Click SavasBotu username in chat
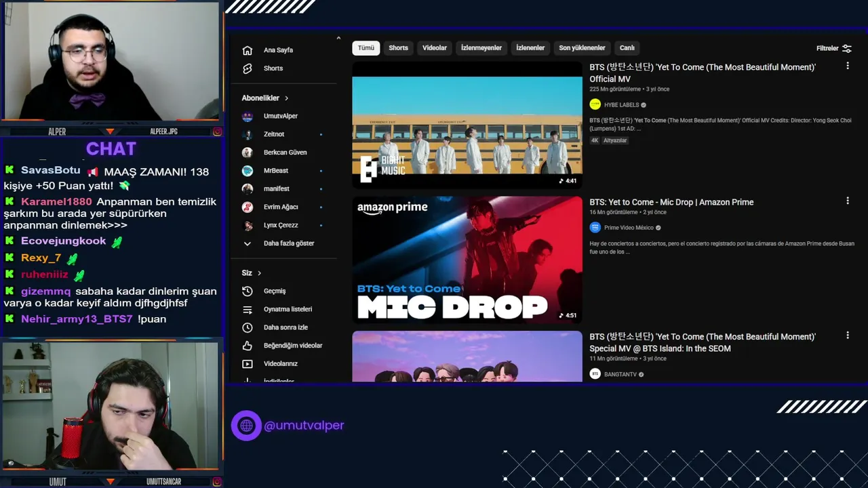The height and width of the screenshot is (488, 868). tap(51, 171)
